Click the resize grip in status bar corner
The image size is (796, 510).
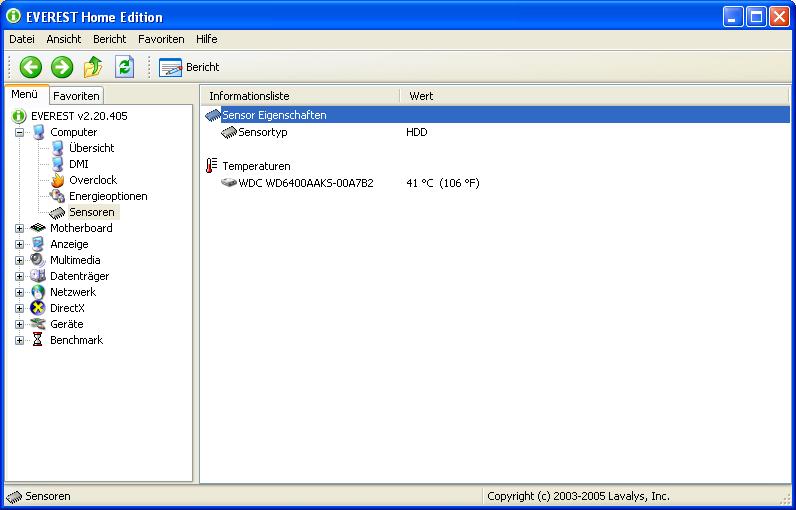click(x=785, y=500)
